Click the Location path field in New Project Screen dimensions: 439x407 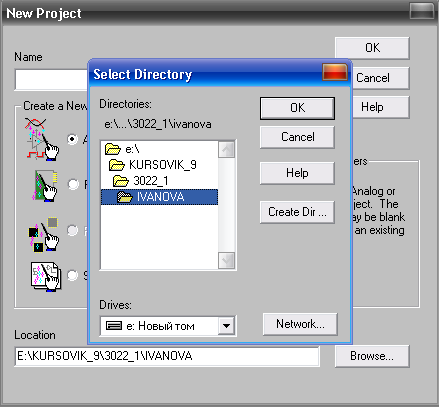click(x=167, y=356)
